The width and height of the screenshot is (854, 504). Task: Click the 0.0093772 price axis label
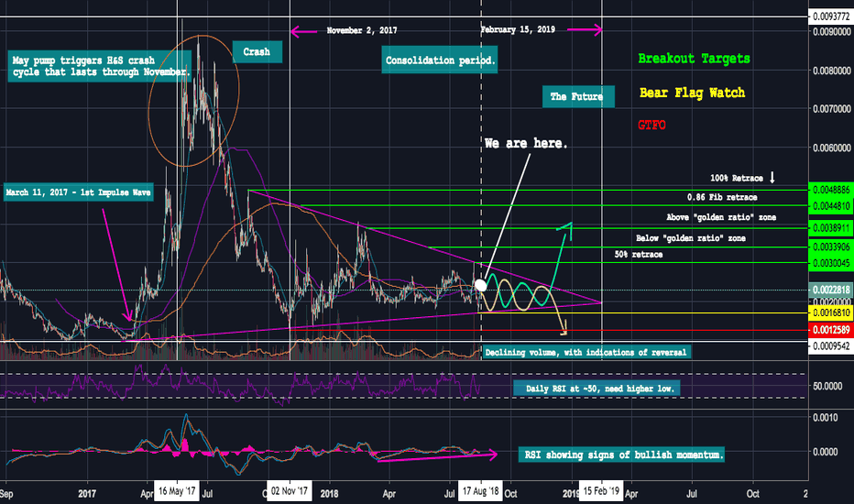pos(831,16)
